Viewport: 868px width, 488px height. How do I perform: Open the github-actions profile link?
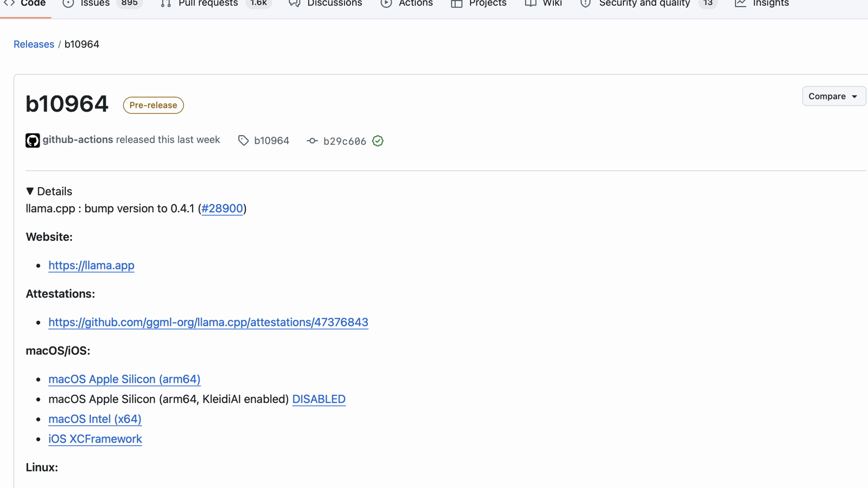pos(78,140)
